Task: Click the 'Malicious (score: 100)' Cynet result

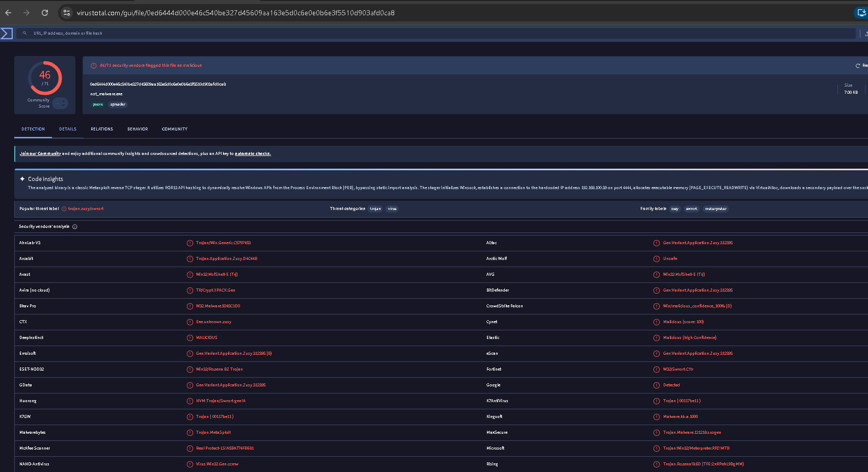Action: (x=684, y=322)
